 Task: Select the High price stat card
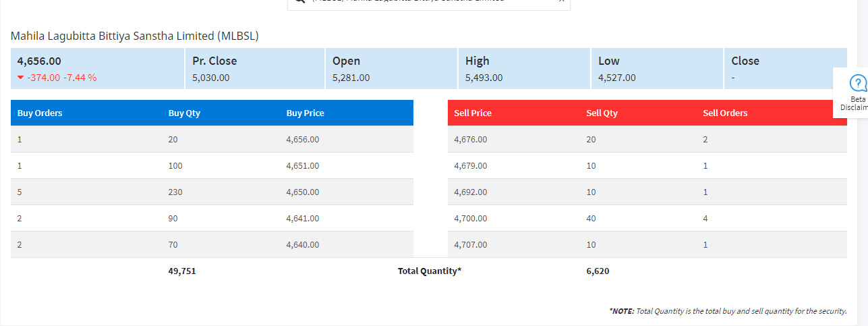click(523, 68)
